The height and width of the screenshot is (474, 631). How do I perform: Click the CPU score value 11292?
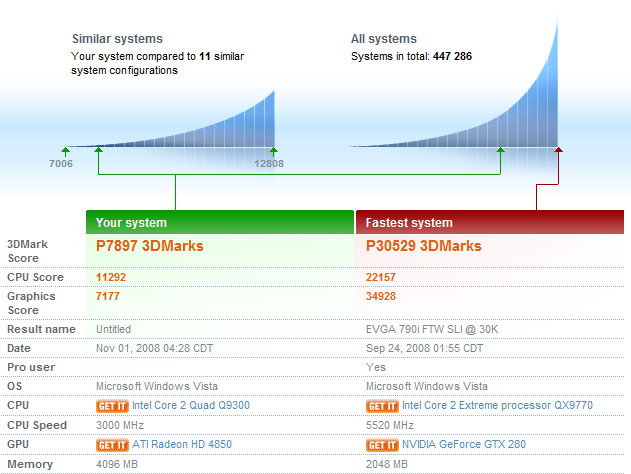pos(111,277)
